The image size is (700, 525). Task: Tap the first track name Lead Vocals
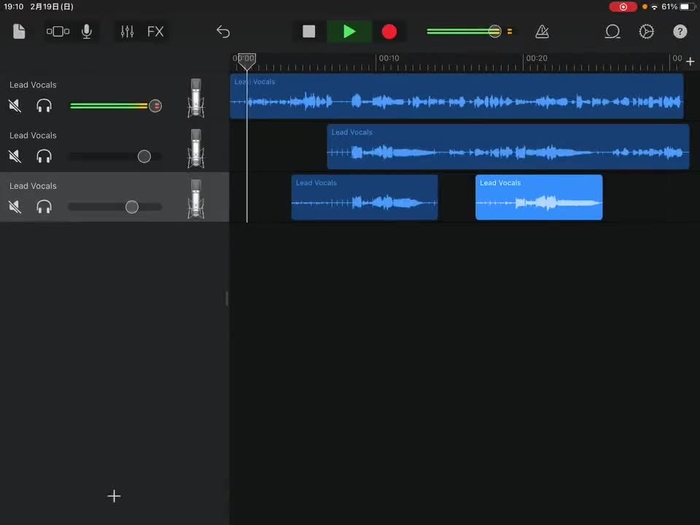pyautogui.click(x=33, y=85)
